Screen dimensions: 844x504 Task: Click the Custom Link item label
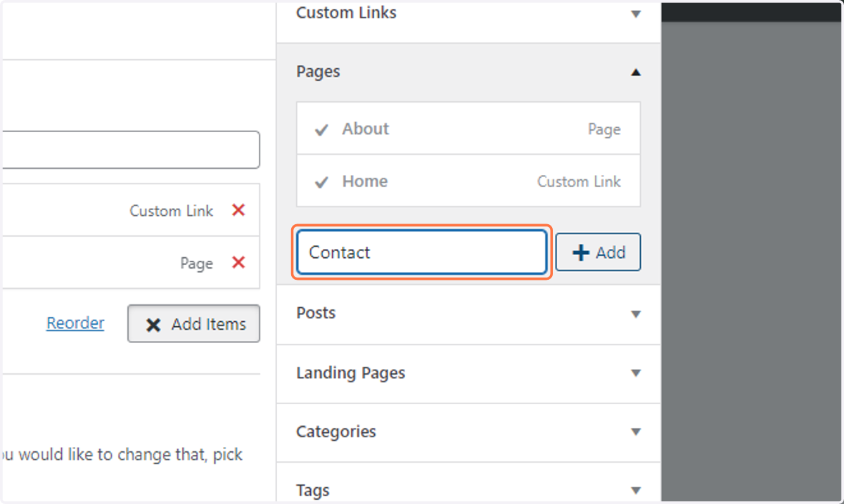coord(171,211)
